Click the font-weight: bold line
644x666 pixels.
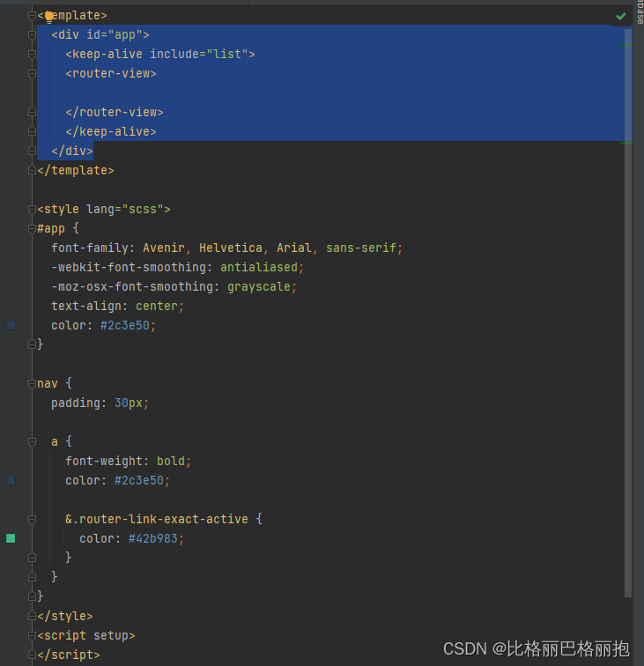tap(129, 462)
